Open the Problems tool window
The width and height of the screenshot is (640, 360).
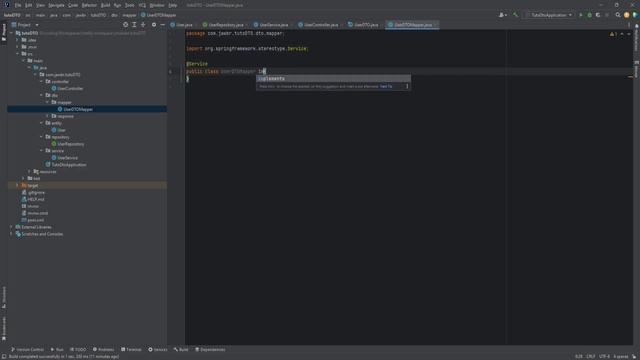(103, 350)
